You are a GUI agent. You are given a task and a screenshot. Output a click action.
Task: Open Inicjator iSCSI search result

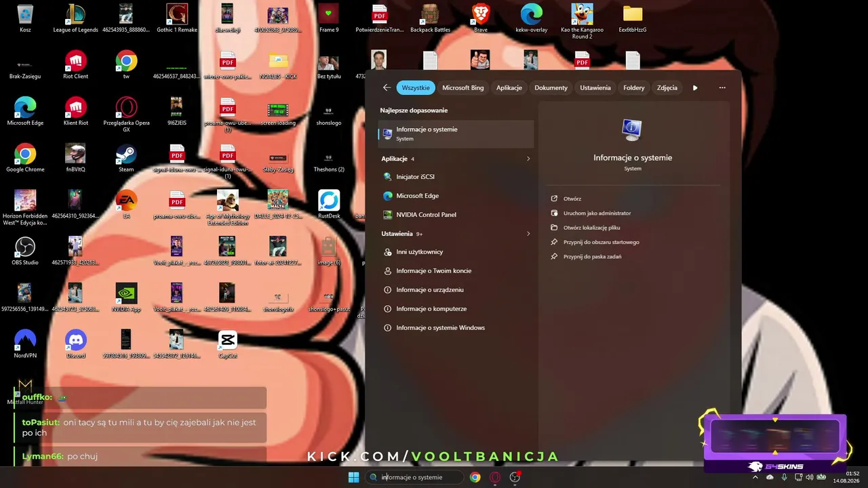pos(456,177)
